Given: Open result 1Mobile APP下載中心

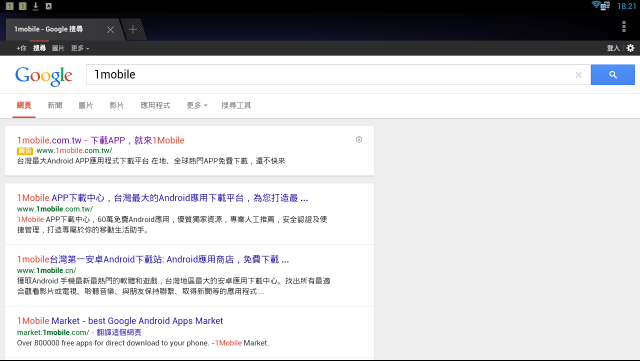Looking at the screenshot, I should click(162, 198).
